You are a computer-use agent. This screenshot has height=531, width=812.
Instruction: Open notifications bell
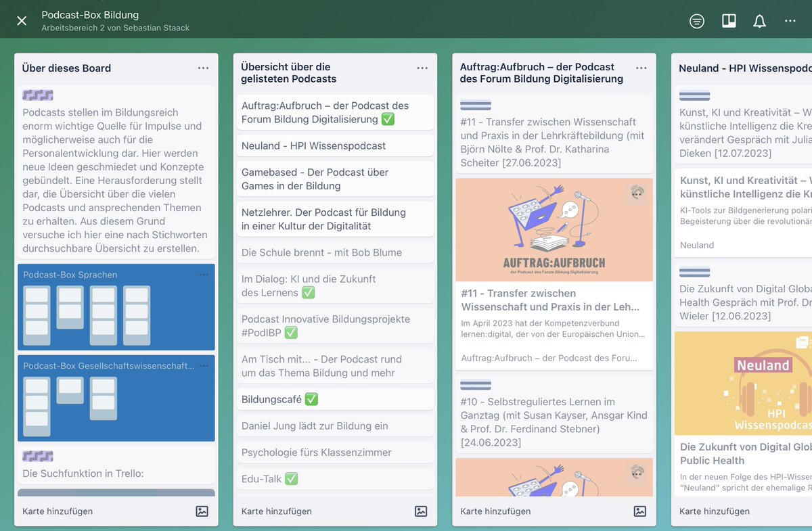pos(759,21)
